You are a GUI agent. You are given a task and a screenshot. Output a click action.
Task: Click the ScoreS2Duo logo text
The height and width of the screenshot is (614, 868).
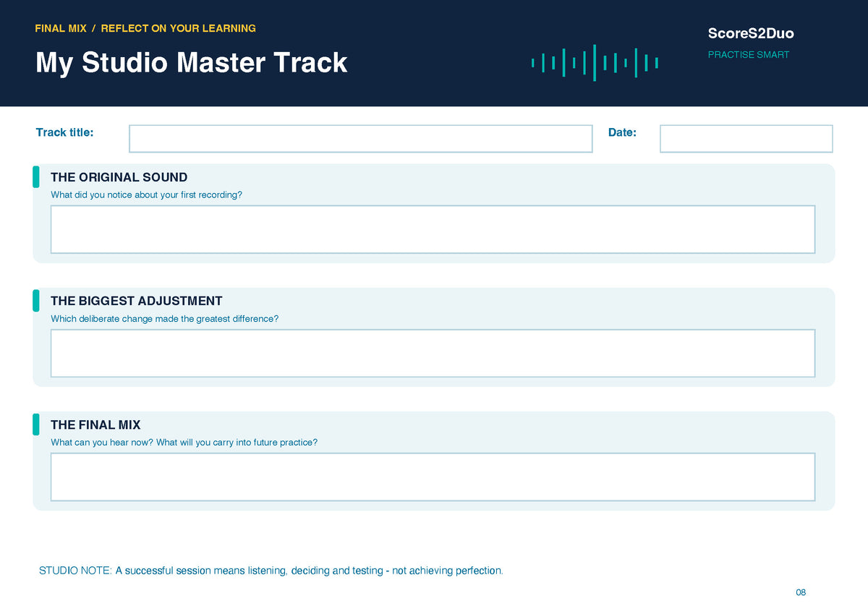pos(751,33)
